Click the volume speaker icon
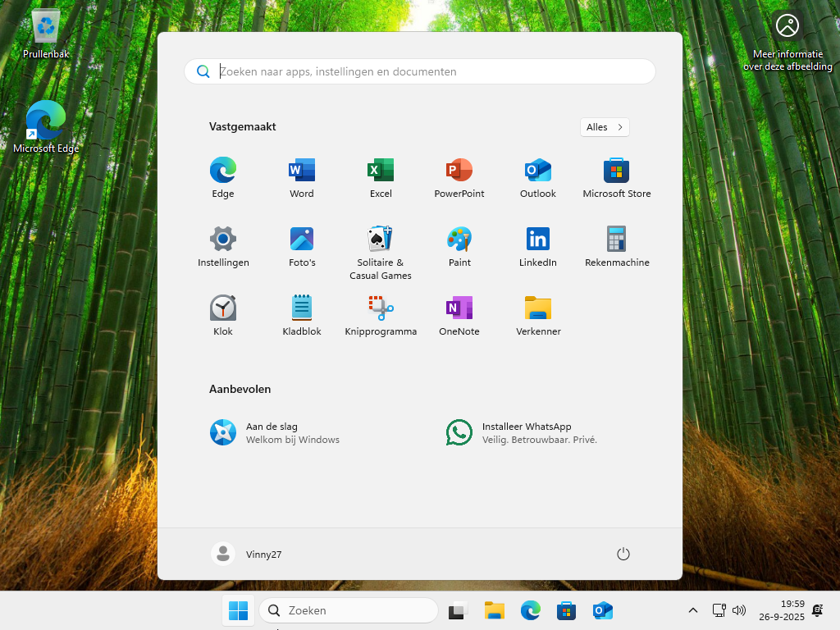This screenshot has height=630, width=840. point(739,610)
